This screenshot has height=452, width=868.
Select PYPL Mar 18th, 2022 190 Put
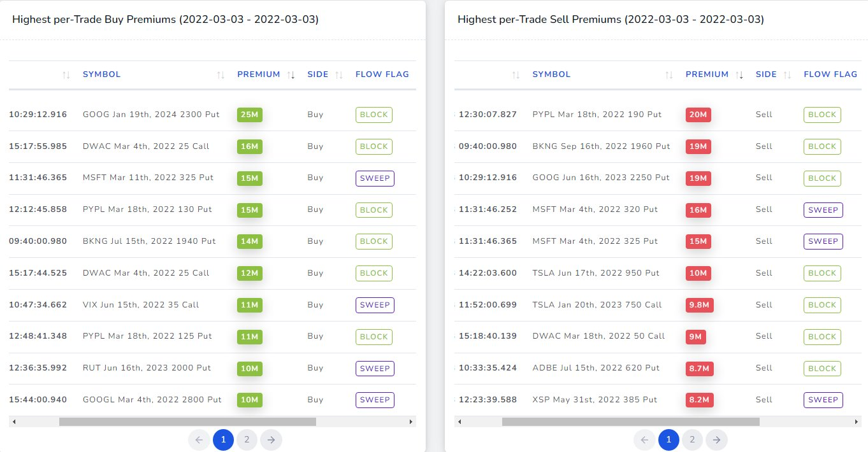coord(597,115)
